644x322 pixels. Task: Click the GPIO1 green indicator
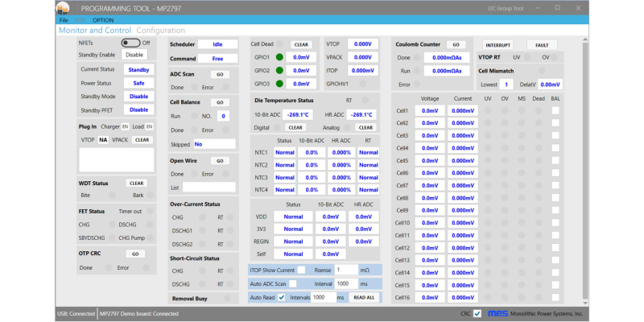[279, 57]
